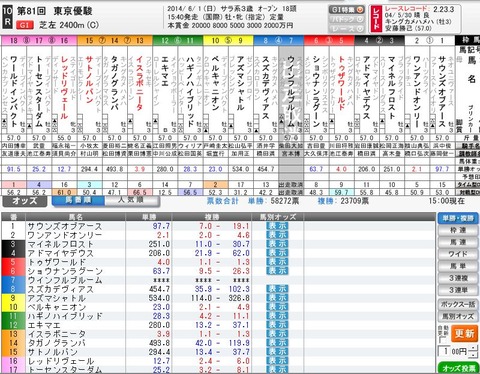Click 表示 for アドマイヤデウス

click(277, 253)
